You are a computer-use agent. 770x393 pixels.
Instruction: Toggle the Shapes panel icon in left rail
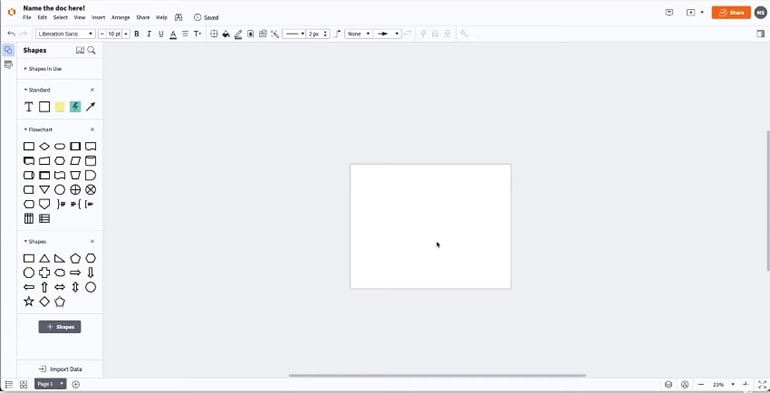(8, 50)
